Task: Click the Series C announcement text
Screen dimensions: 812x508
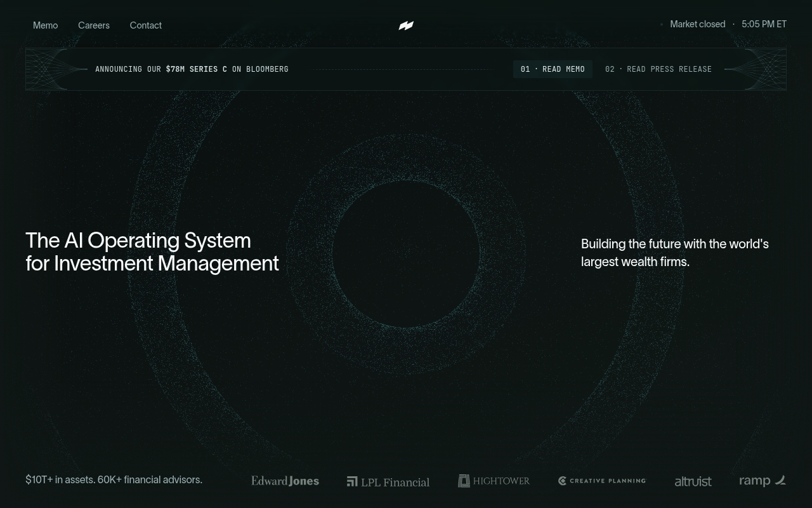Action: [192, 69]
